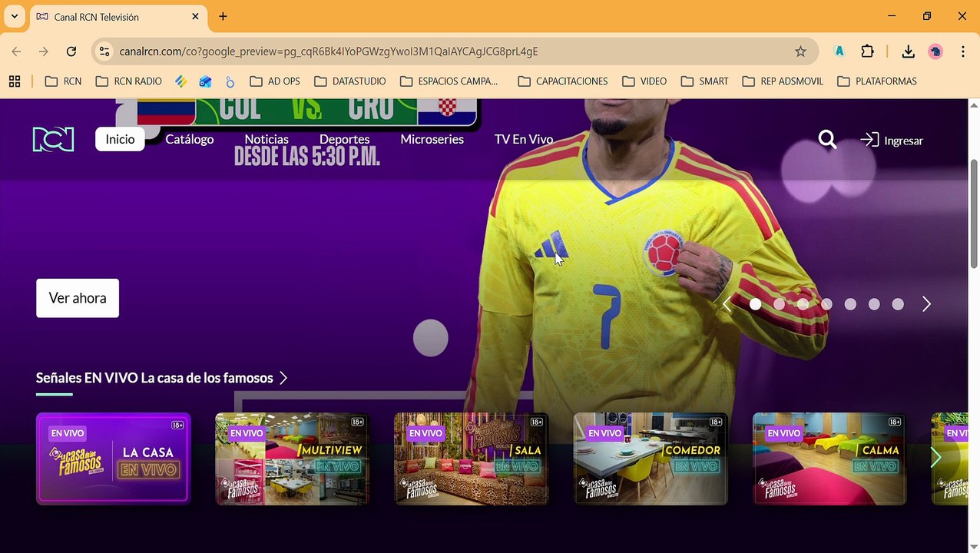The width and height of the screenshot is (980, 553).
Task: Reload the page with the refresh icon
Action: [x=71, y=51]
